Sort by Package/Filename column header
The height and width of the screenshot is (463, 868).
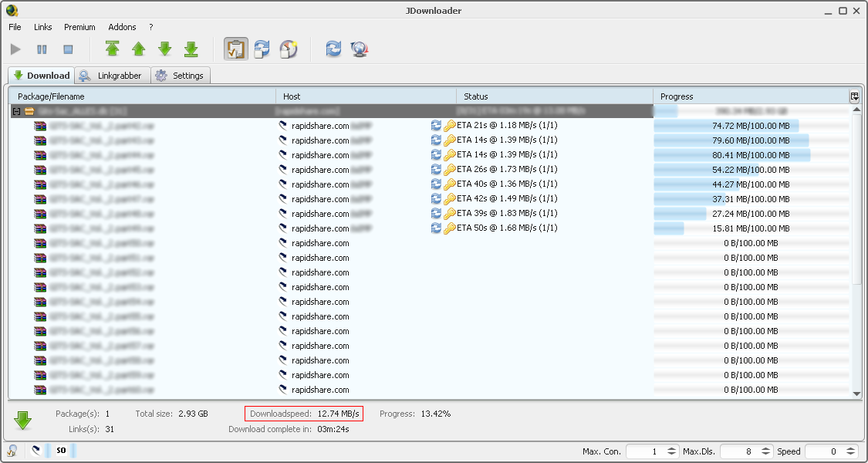tap(143, 96)
